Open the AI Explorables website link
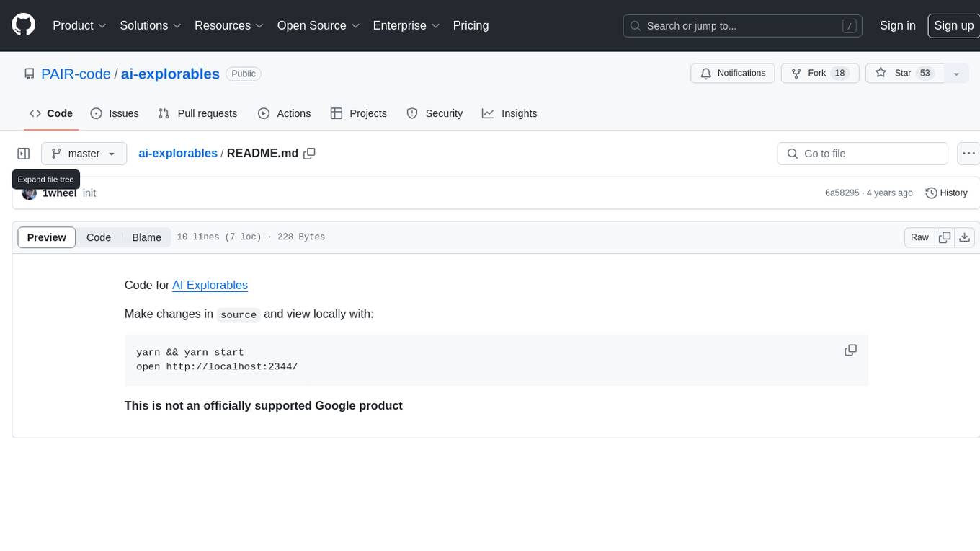Image resolution: width=980 pixels, height=551 pixels. click(210, 285)
